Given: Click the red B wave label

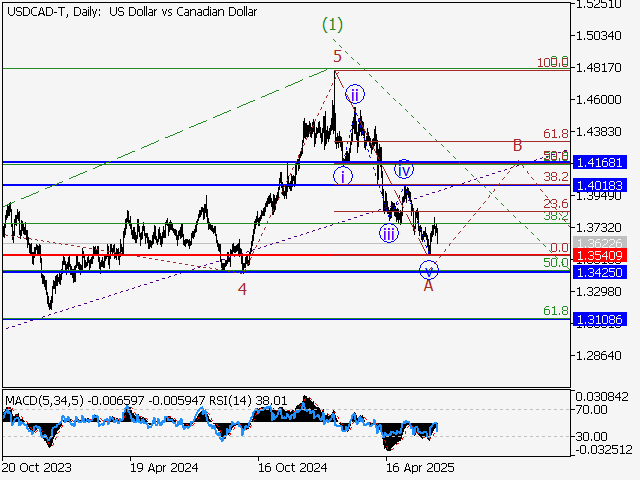Looking at the screenshot, I should point(517,146).
